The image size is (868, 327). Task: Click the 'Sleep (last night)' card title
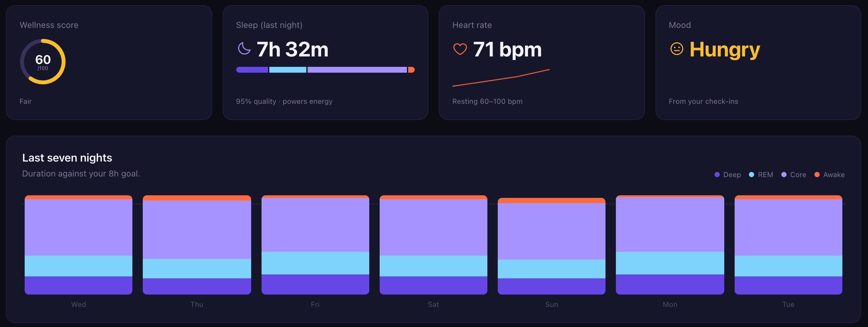269,25
